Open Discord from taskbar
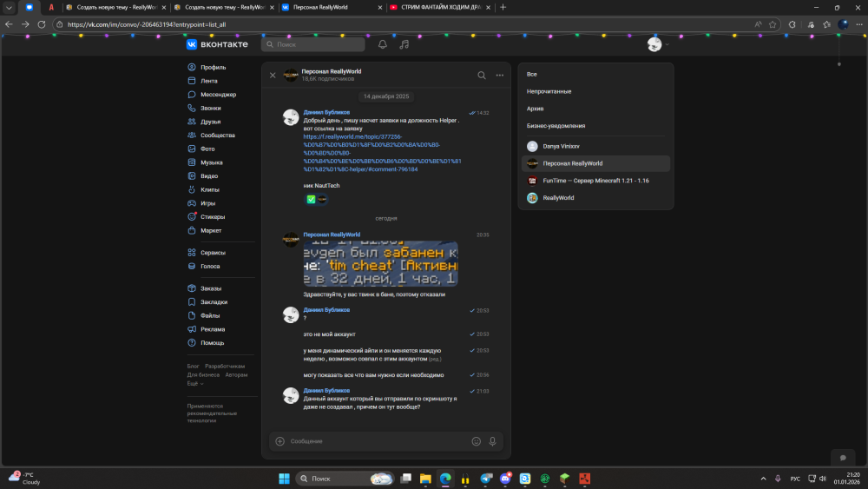Viewport: 868px width, 489px height. pyautogui.click(x=505, y=479)
